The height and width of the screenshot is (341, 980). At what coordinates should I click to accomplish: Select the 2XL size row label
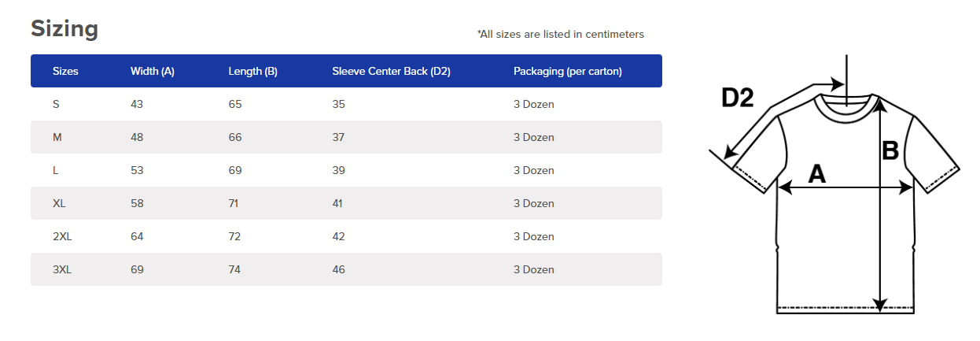pos(62,236)
